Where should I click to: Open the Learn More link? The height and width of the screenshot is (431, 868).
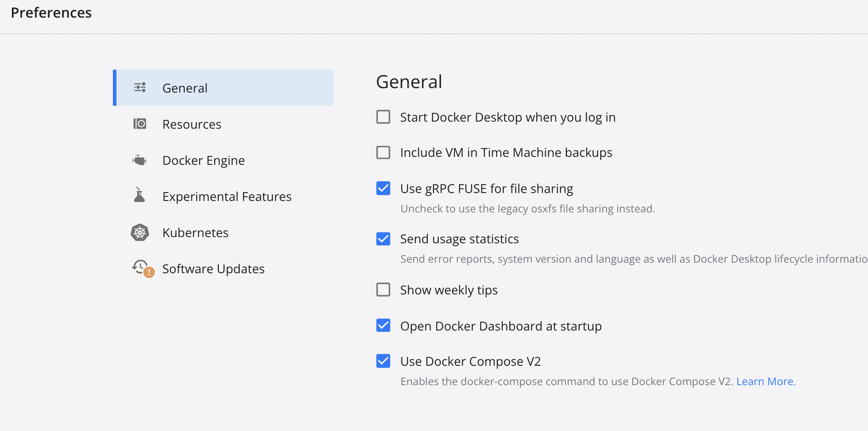766,381
